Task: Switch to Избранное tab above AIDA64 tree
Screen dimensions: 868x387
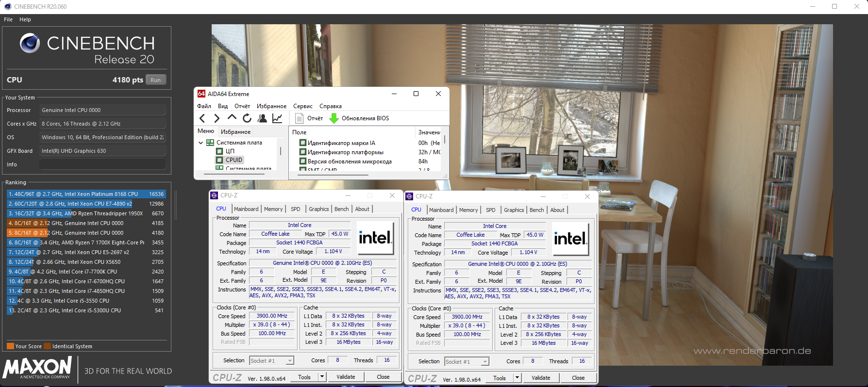Action: coord(235,131)
